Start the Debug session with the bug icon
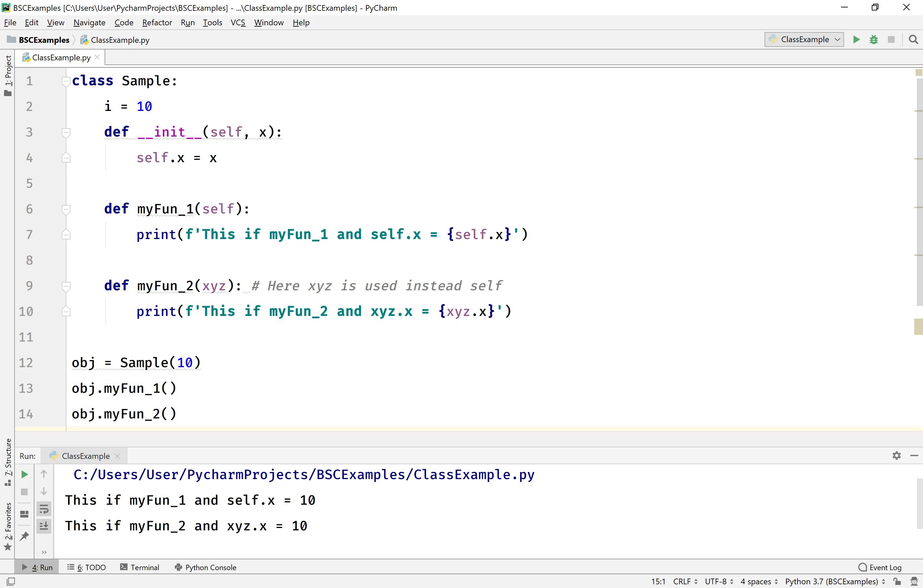Viewport: 923px width, 588px height. coord(874,39)
